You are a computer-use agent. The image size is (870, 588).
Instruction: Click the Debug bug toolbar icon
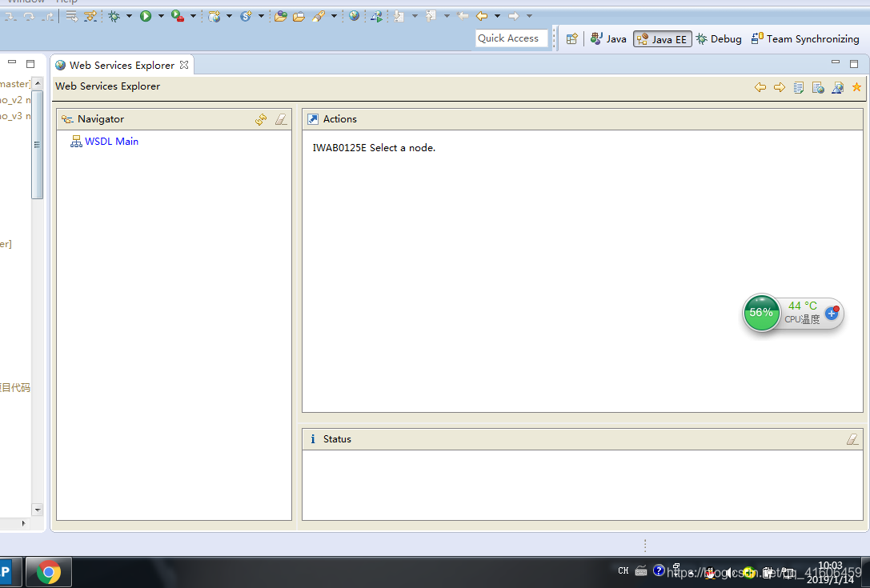coord(114,16)
